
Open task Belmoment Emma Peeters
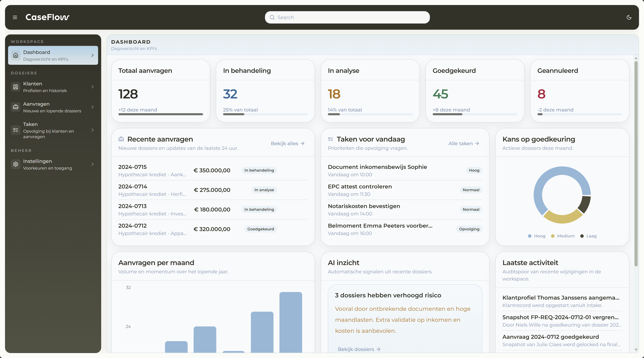pyautogui.click(x=405, y=229)
